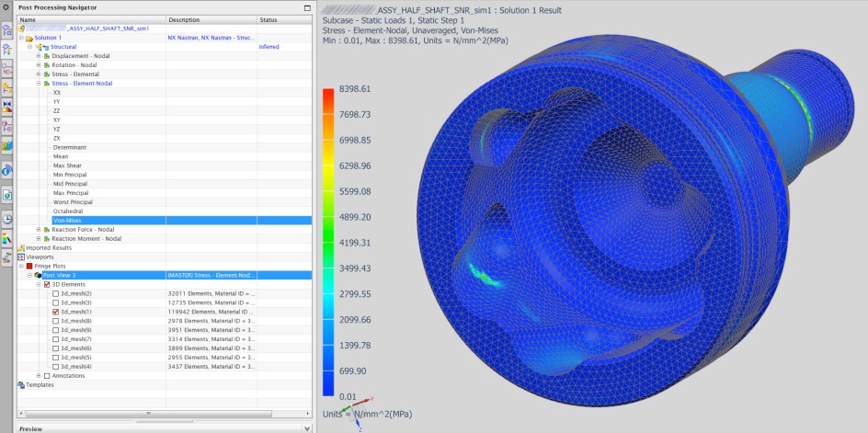
Task: Open the color gradient palette resource tab
Action: pyautogui.click(x=7, y=239)
